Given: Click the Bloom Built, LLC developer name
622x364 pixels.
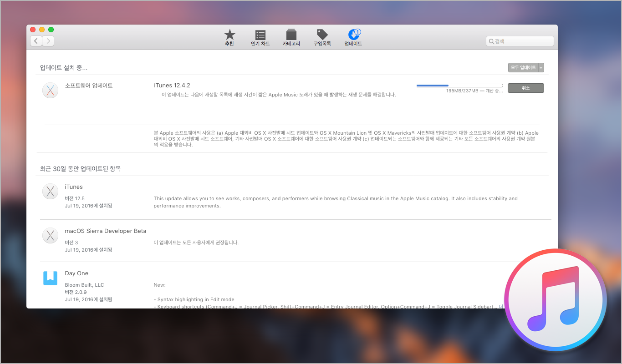Looking at the screenshot, I should pyautogui.click(x=84, y=285).
